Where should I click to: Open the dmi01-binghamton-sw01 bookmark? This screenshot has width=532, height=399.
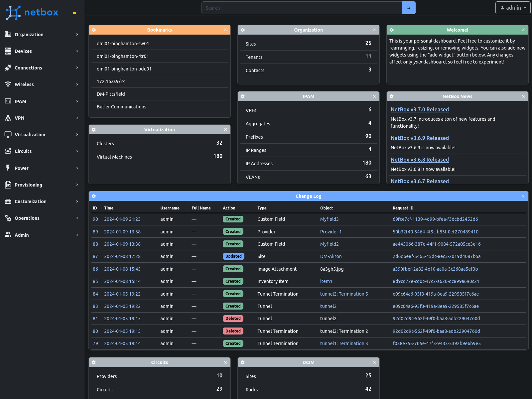[x=122, y=43]
